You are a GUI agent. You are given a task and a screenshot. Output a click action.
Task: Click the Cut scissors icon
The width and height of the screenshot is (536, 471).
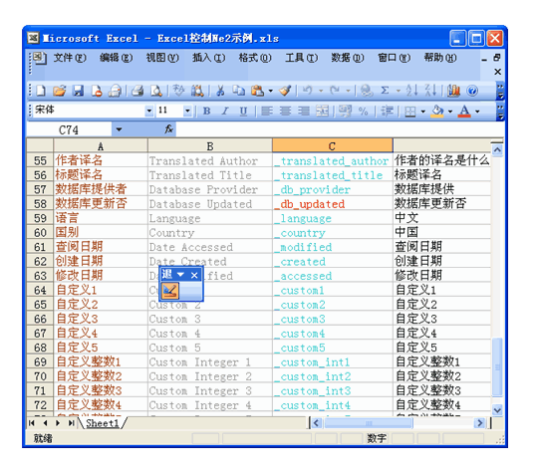pos(220,91)
